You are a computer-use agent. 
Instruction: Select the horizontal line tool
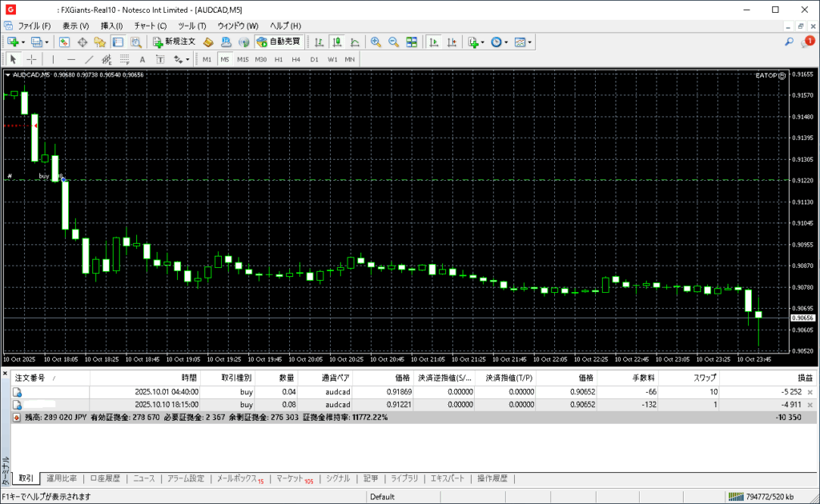pyautogui.click(x=71, y=59)
